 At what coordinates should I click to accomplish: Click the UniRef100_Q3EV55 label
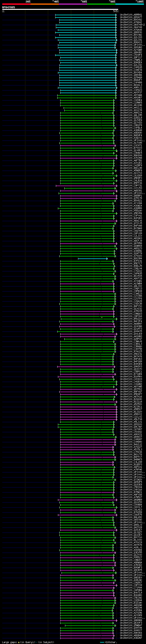pyautogui.click(x=131, y=552)
